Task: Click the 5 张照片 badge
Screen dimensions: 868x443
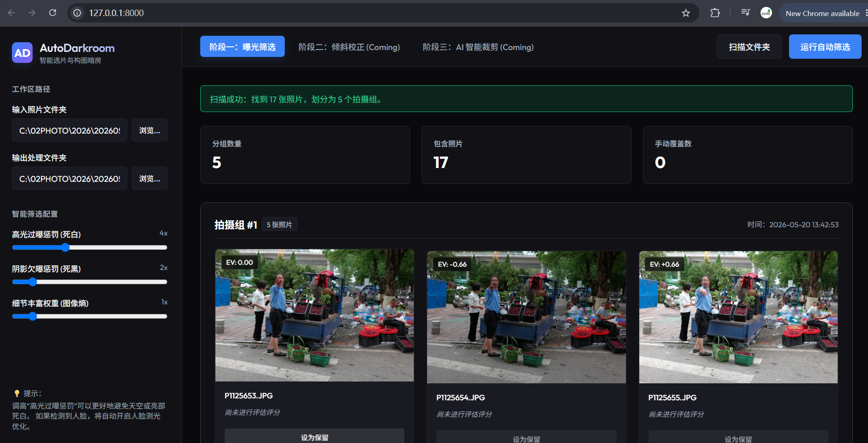Action: tap(279, 224)
